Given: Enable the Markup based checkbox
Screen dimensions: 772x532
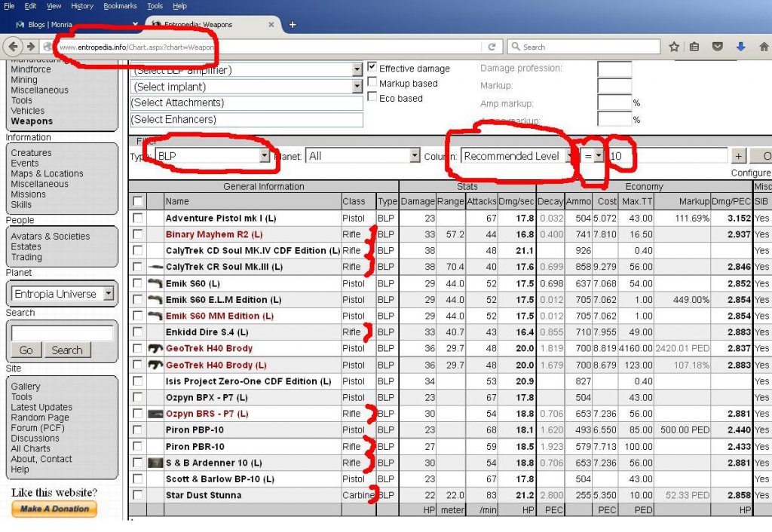Looking at the screenshot, I should click(372, 82).
